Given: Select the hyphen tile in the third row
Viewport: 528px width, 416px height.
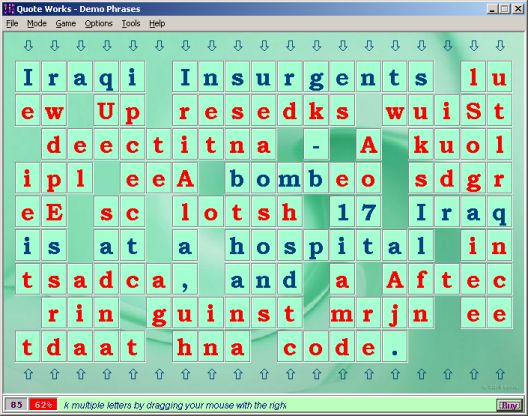Looking at the screenshot, I should click(x=316, y=144).
